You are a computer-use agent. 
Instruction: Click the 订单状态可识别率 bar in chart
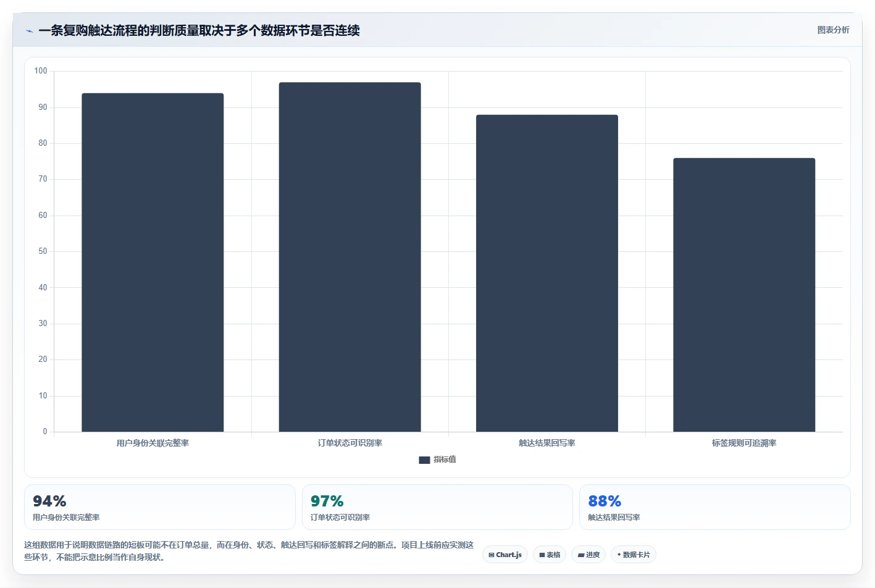tap(350, 257)
